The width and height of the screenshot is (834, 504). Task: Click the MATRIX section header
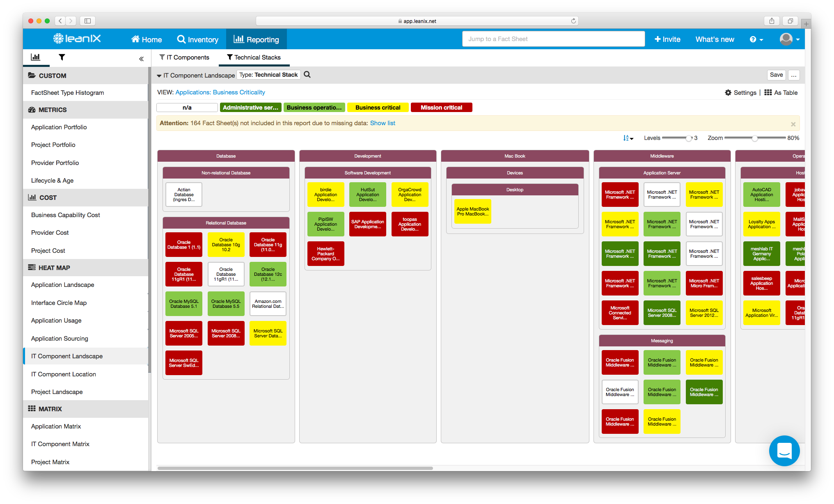85,409
